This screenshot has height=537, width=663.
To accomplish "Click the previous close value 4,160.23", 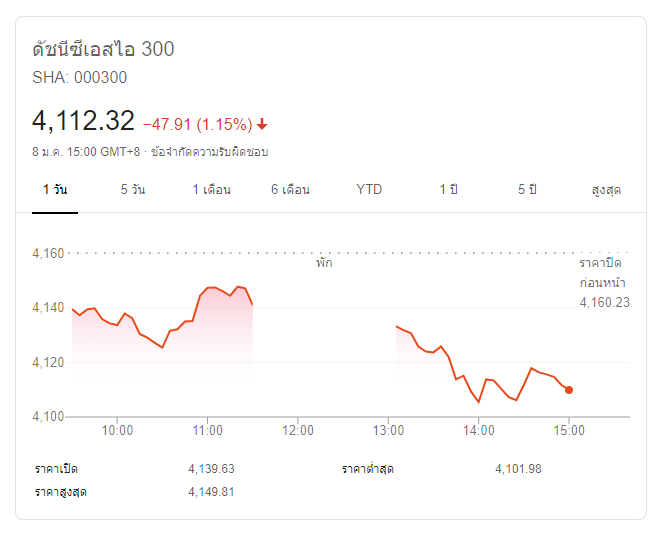I will point(605,302).
